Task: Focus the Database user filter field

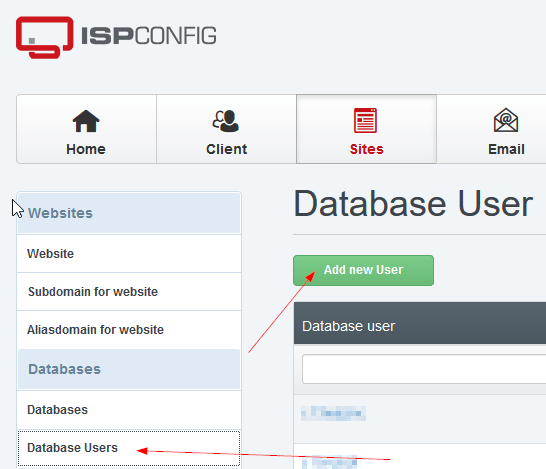Action: [424, 369]
